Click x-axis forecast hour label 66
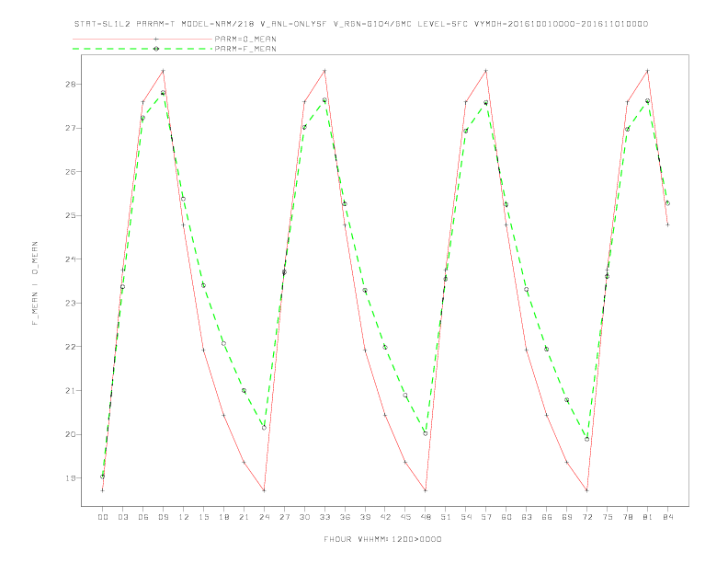 (547, 517)
